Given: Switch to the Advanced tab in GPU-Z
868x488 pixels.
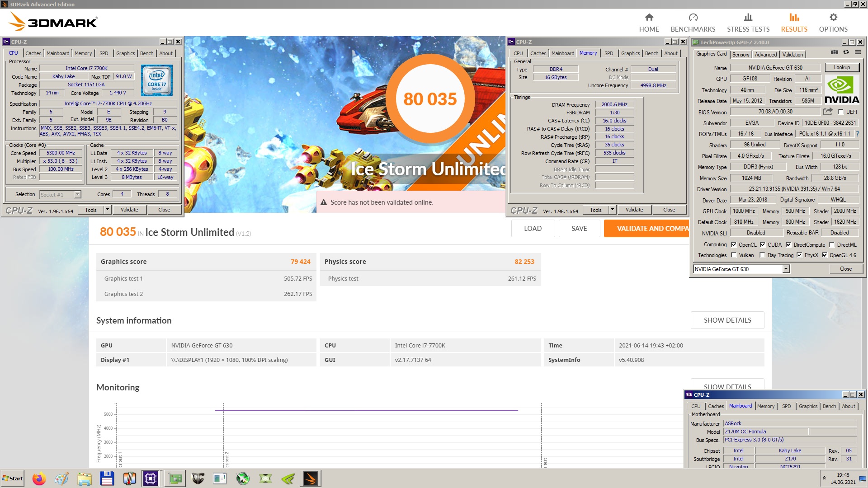Looking at the screenshot, I should 766,54.
